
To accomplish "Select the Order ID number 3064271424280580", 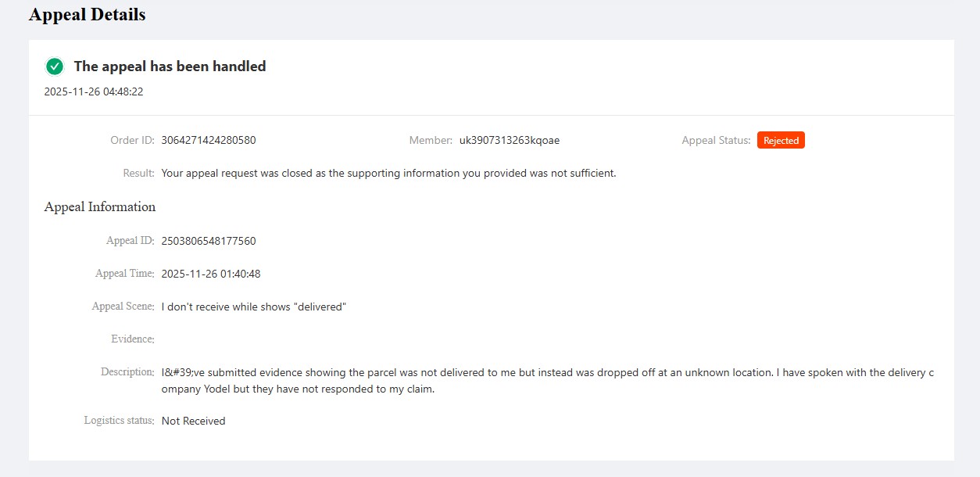I will [x=209, y=141].
